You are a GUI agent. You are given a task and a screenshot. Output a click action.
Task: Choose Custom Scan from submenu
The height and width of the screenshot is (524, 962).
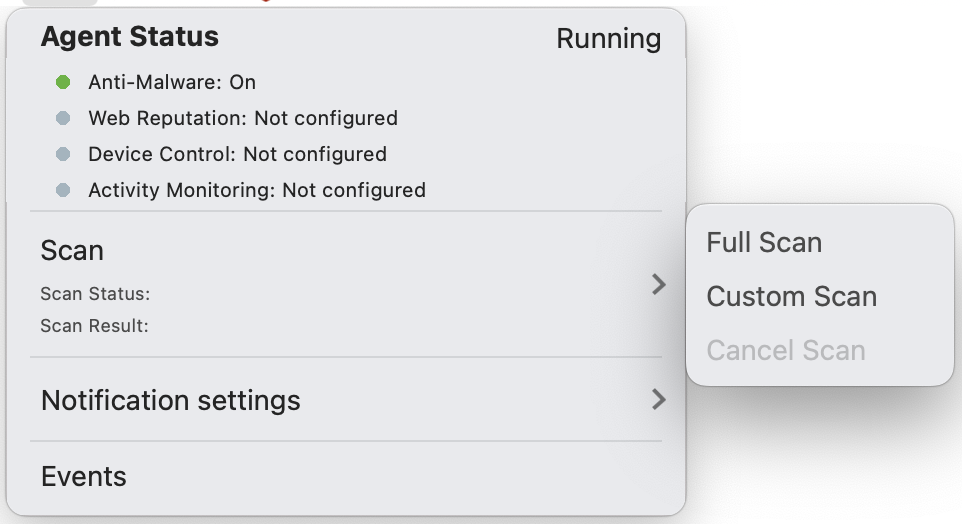(x=791, y=297)
